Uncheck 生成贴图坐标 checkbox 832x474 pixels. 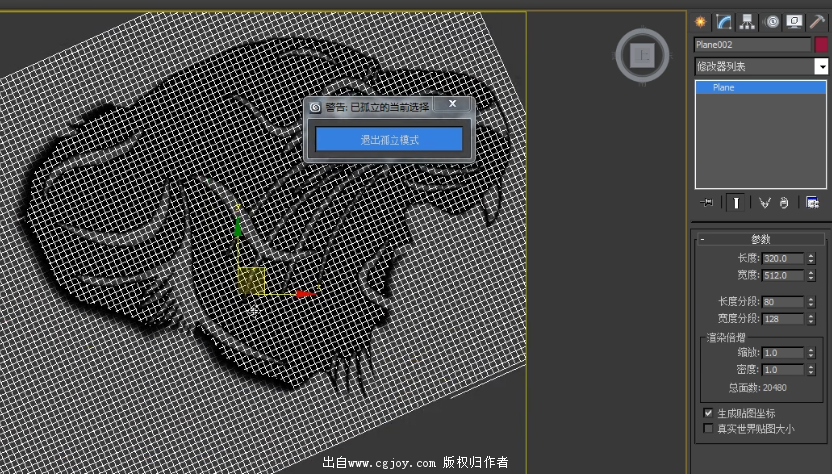709,413
